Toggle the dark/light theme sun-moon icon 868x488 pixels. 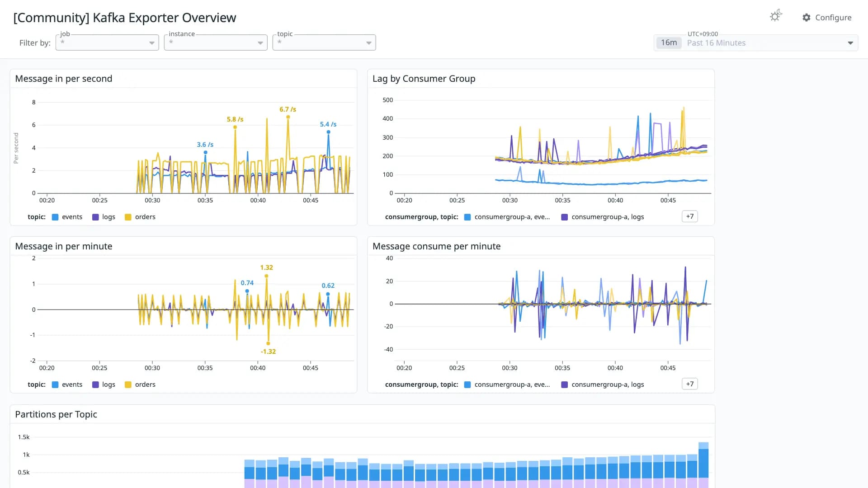776,16
